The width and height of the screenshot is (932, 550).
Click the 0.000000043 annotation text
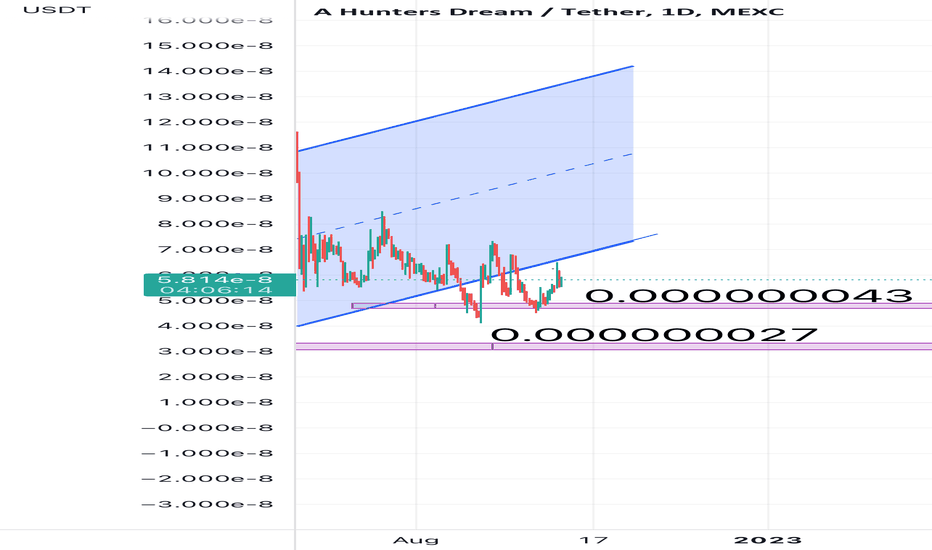click(749, 296)
